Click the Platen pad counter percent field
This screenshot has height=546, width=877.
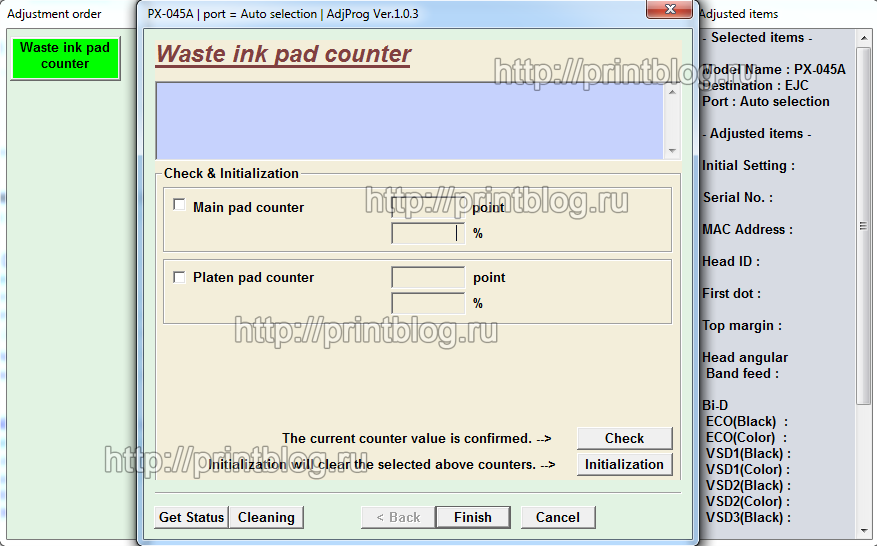point(428,303)
